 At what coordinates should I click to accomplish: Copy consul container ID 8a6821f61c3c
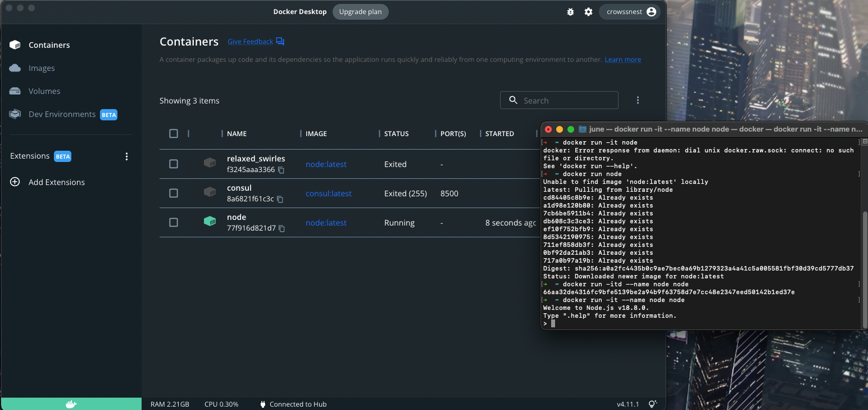280,199
